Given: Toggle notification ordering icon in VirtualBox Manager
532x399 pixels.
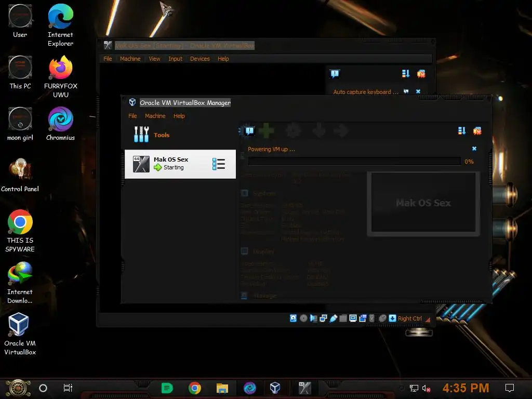Looking at the screenshot, I should pos(462,130).
